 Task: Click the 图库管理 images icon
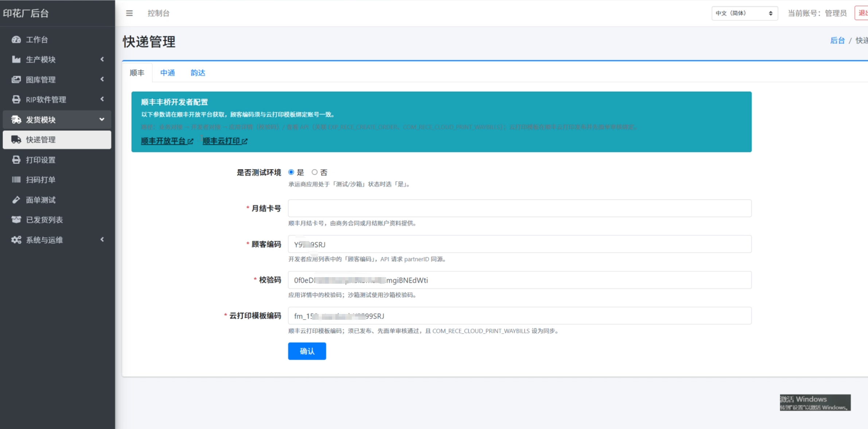[16, 79]
